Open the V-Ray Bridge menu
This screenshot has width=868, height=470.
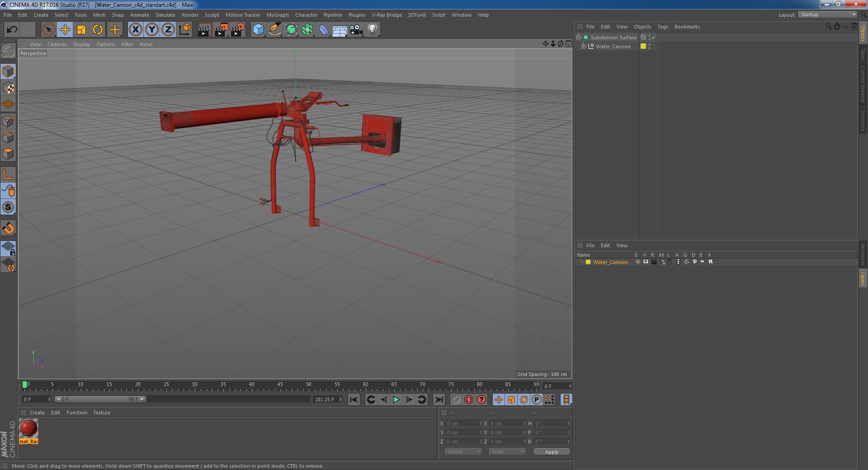coord(387,15)
